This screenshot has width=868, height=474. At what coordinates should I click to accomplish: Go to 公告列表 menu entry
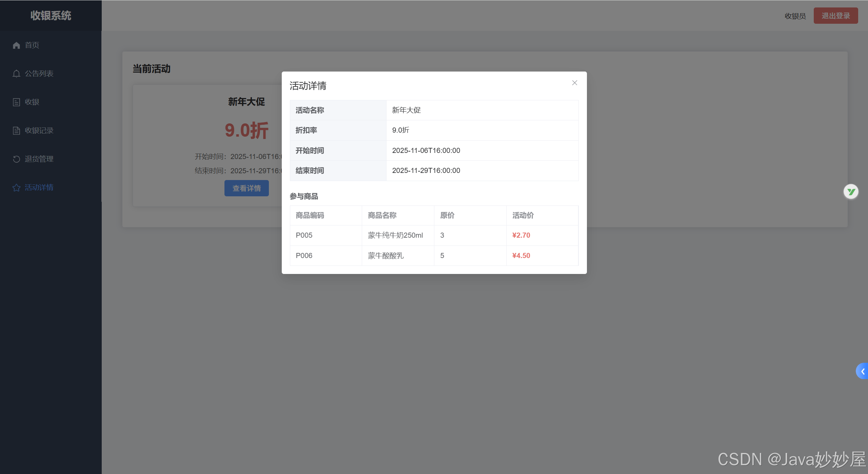point(39,74)
